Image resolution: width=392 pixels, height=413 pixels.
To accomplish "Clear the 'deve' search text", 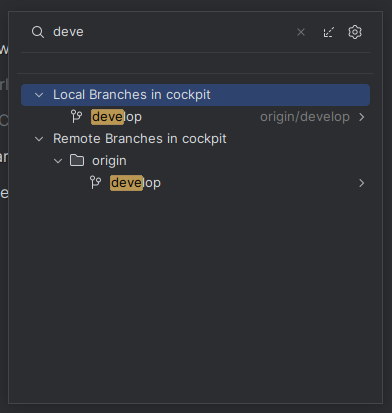I will [301, 32].
